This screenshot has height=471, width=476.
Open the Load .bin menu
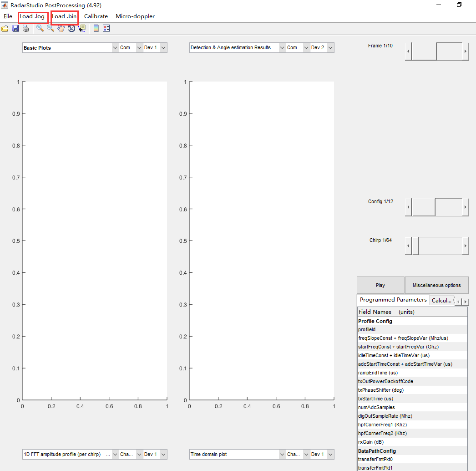pos(64,16)
